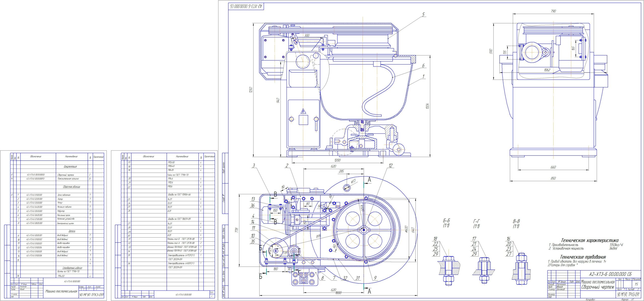Select the 1800 overall length dimension

338,293
